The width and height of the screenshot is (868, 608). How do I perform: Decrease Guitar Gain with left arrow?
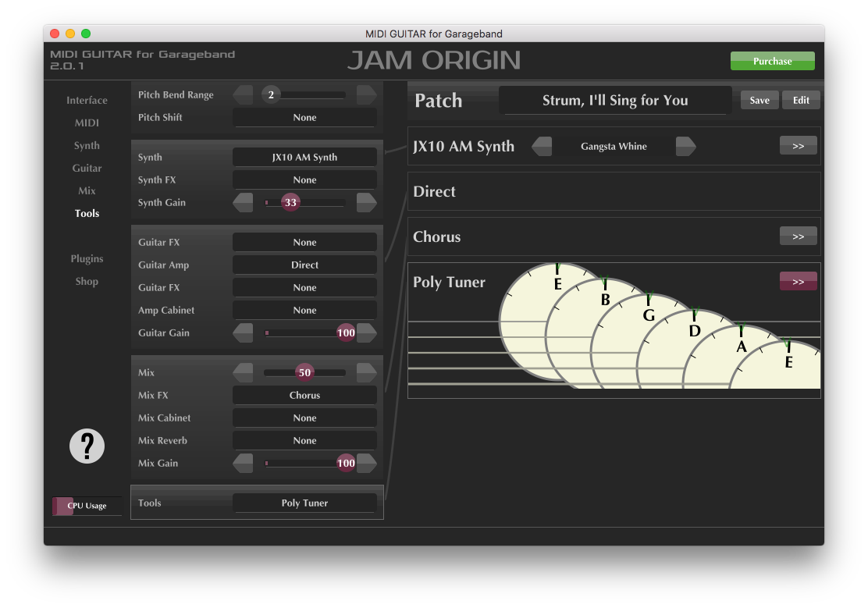[x=243, y=332]
